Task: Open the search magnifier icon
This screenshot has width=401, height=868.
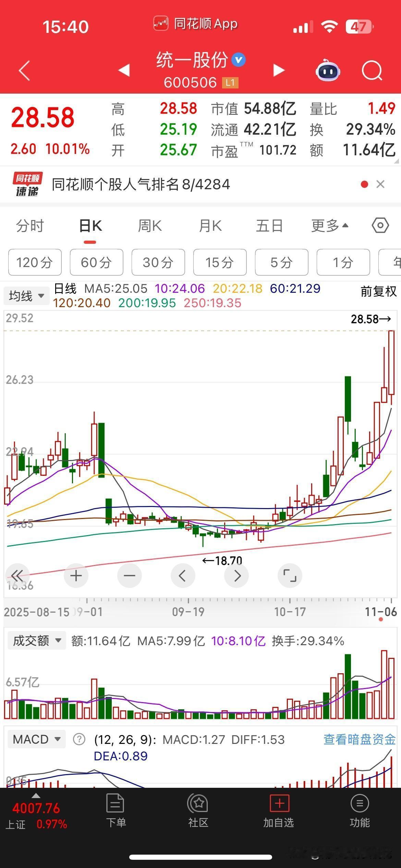Action: point(372,71)
